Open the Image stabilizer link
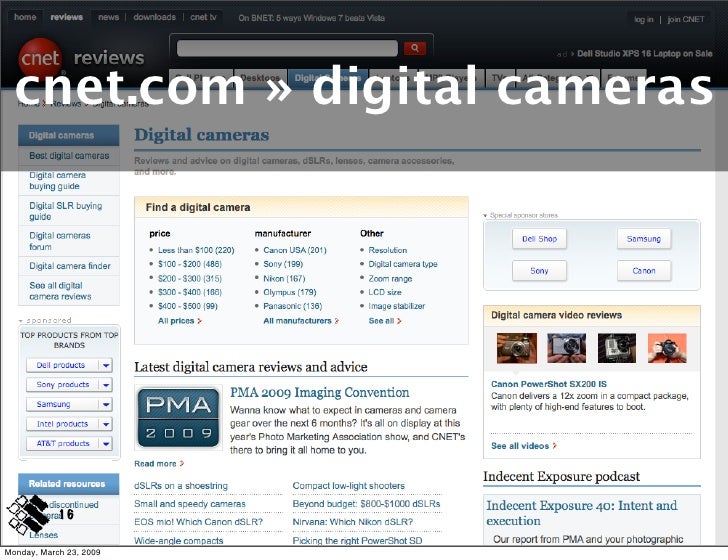This screenshot has width=728, height=560. point(396,306)
